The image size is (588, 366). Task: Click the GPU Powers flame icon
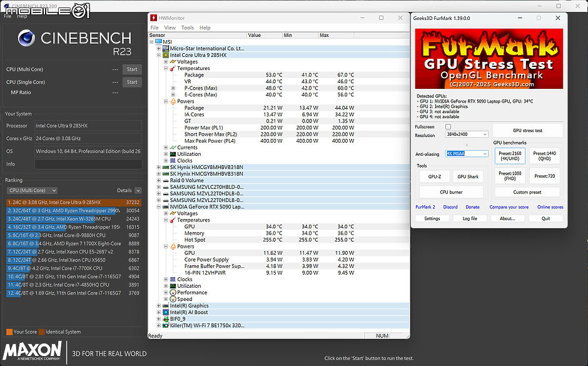click(173, 247)
